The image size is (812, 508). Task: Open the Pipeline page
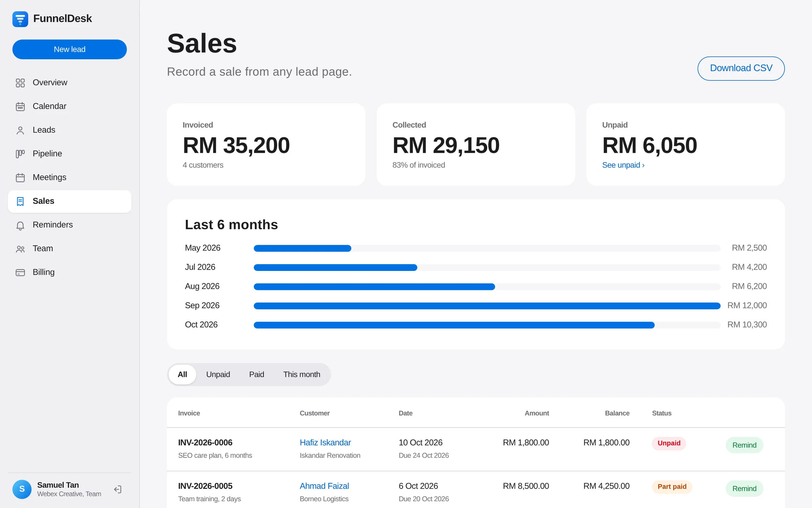70,154
